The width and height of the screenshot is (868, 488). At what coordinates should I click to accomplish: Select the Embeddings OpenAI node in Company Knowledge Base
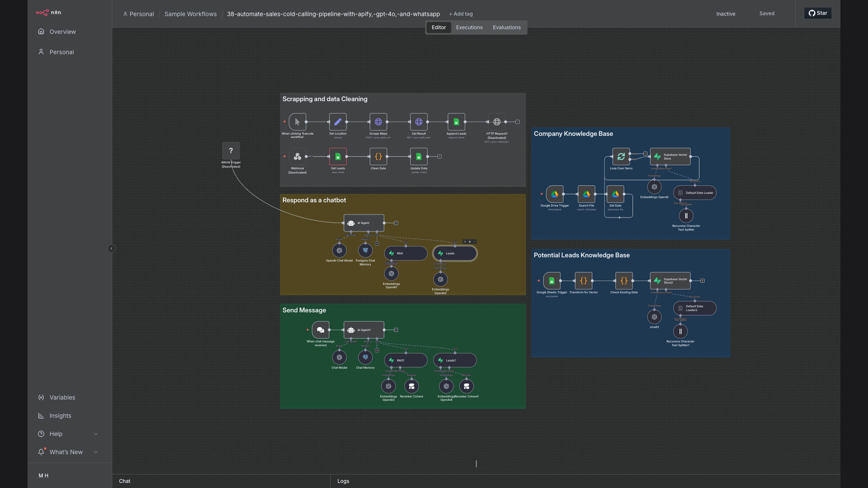654,187
